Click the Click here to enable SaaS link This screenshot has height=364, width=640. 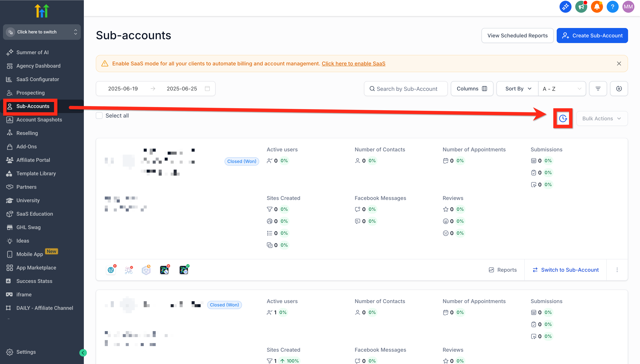coord(353,64)
